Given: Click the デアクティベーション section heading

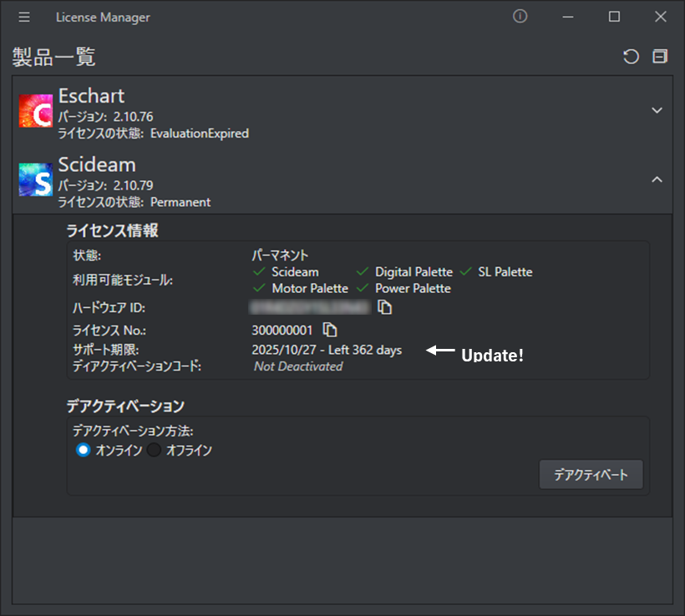Looking at the screenshot, I should [125, 406].
